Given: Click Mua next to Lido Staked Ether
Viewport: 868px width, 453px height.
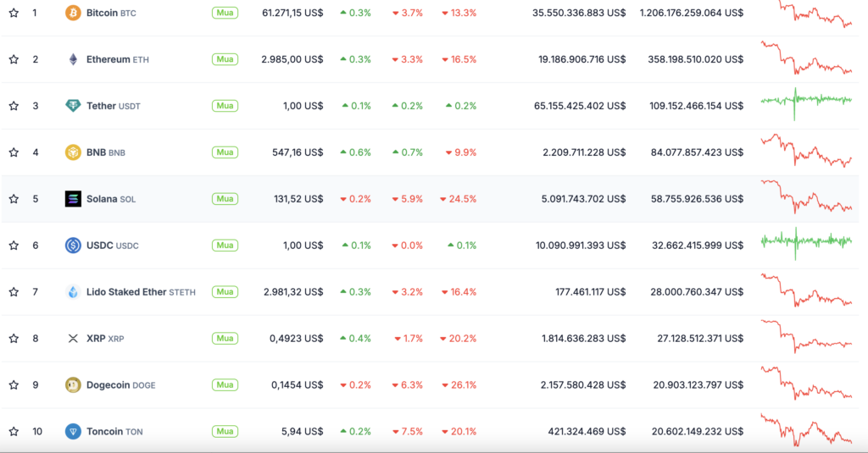Looking at the screenshot, I should [225, 291].
